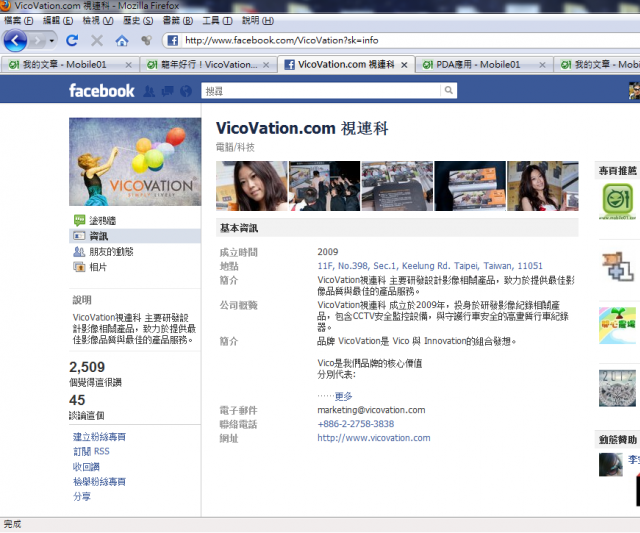
Task: Close the VicoVation.com 視連科 tab
Action: coord(404,65)
